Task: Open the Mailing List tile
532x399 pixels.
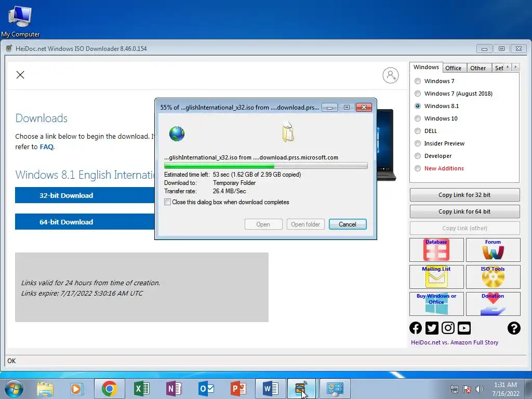Action: click(436, 277)
